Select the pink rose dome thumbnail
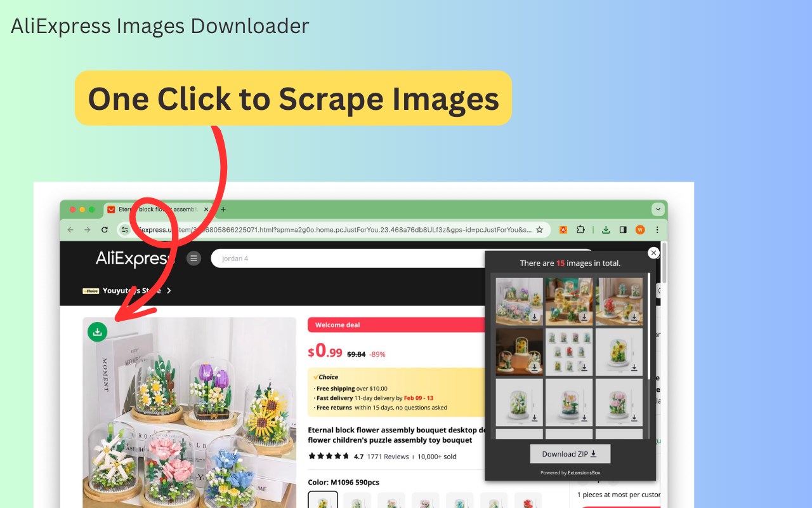 [x=619, y=402]
